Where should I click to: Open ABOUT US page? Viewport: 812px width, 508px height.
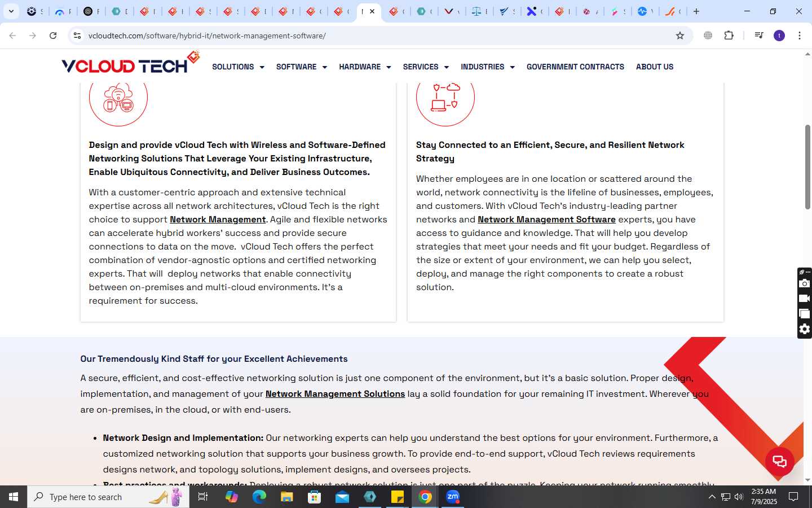click(x=655, y=67)
